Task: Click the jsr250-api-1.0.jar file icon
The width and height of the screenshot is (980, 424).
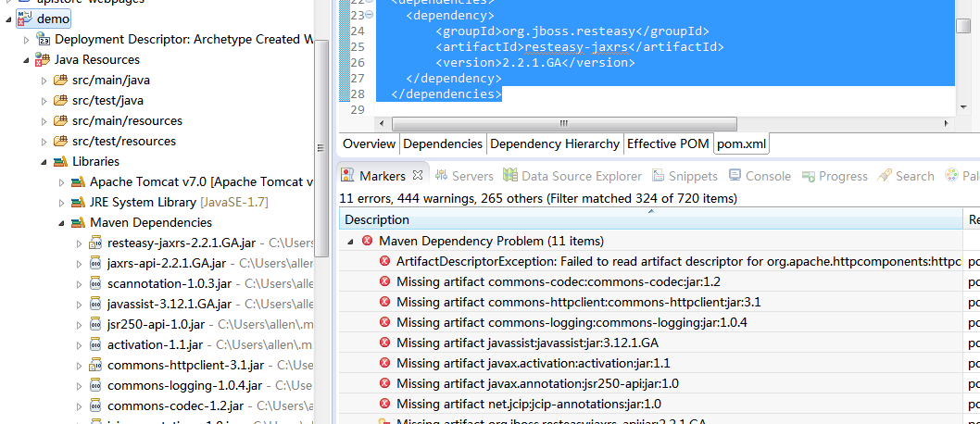Action: (95, 324)
